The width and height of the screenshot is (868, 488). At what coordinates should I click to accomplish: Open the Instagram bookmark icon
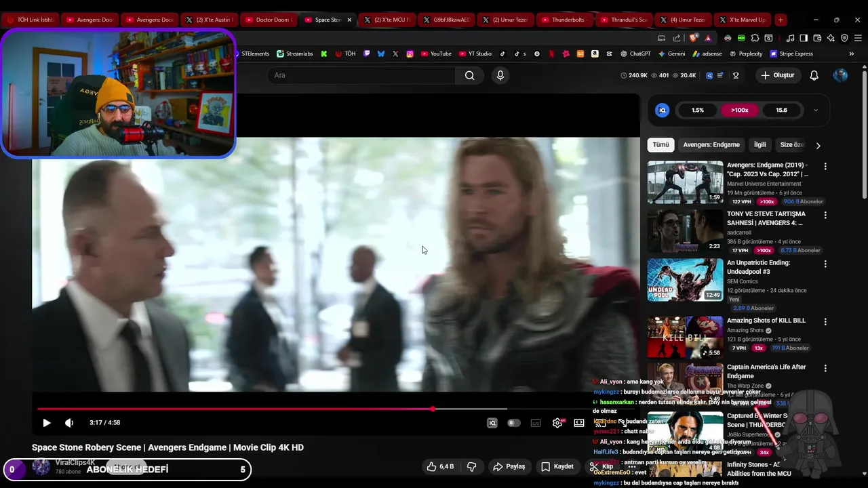pyautogui.click(x=410, y=54)
